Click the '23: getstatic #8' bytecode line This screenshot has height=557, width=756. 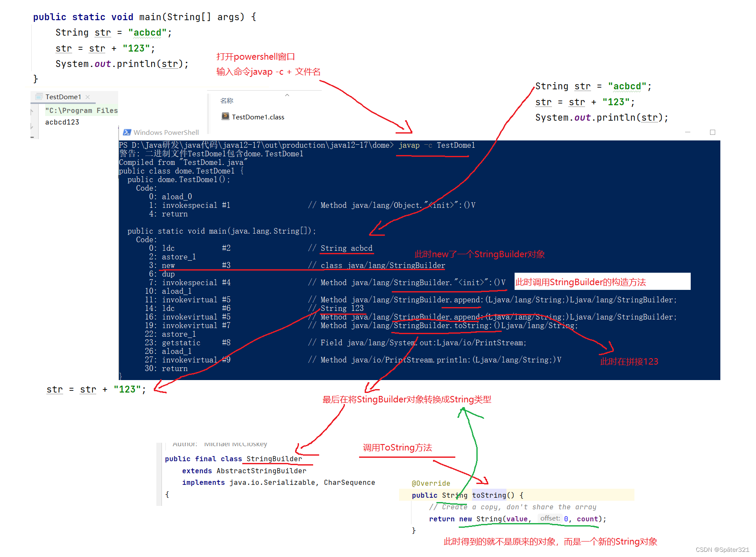188,343
